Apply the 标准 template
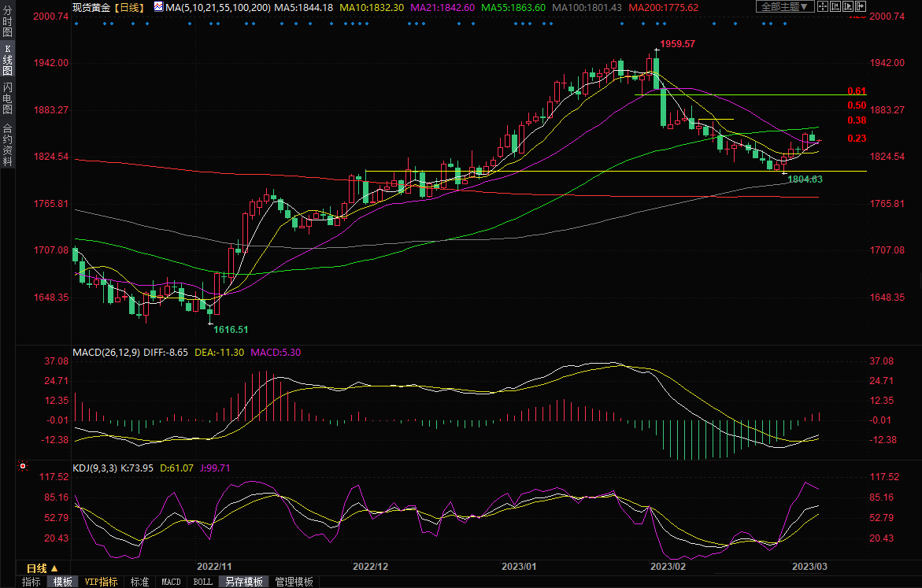922x588 pixels. pyautogui.click(x=139, y=582)
